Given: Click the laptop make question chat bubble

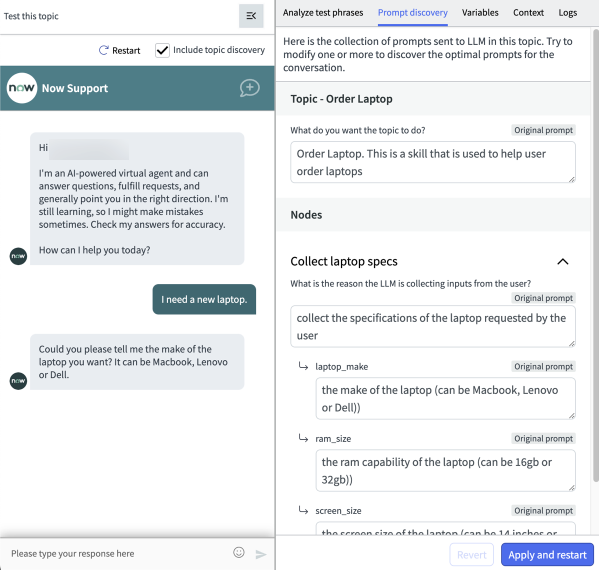Looking at the screenshot, I should [x=137, y=362].
